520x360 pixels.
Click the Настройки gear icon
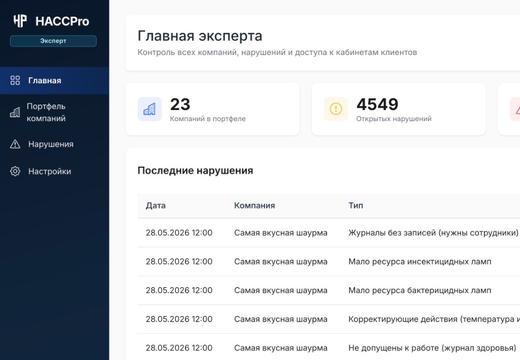15,171
